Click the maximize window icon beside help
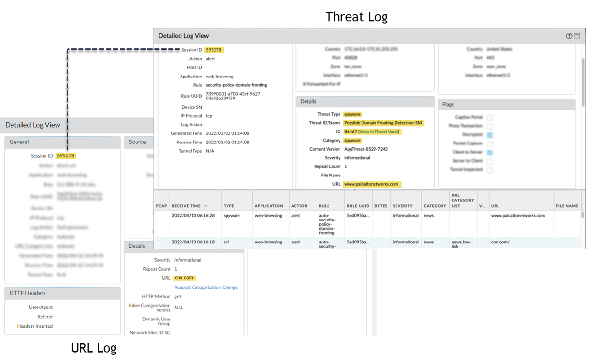The height and width of the screenshot is (364, 589). coord(577,36)
